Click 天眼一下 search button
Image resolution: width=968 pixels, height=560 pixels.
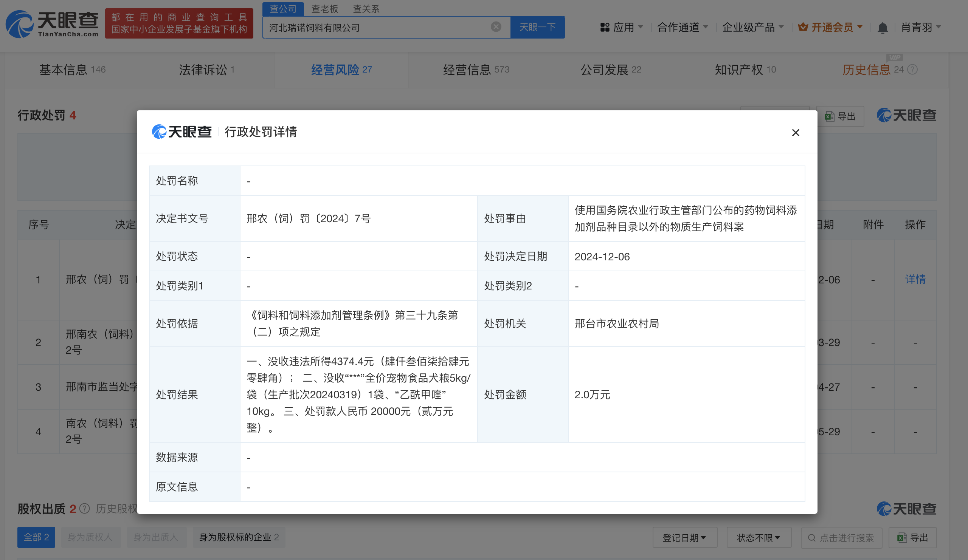pyautogui.click(x=537, y=27)
